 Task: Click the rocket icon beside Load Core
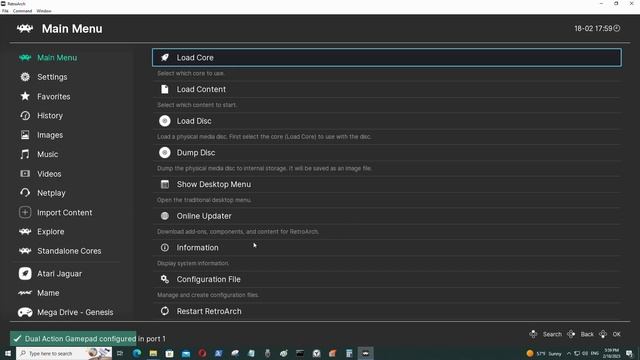click(x=164, y=58)
